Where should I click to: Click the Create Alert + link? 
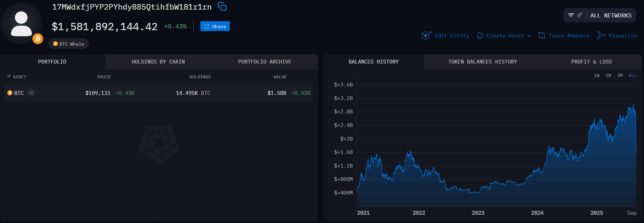(508, 36)
